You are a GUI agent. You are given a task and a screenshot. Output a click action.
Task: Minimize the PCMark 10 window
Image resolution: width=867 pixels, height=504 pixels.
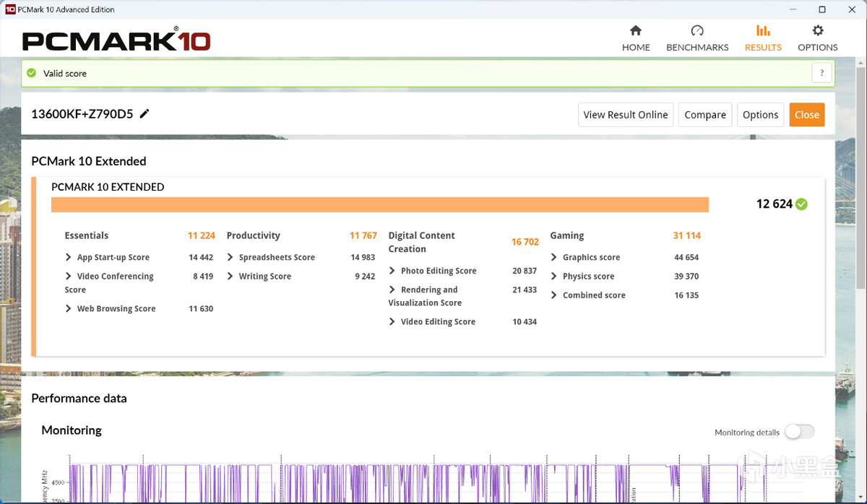(795, 9)
